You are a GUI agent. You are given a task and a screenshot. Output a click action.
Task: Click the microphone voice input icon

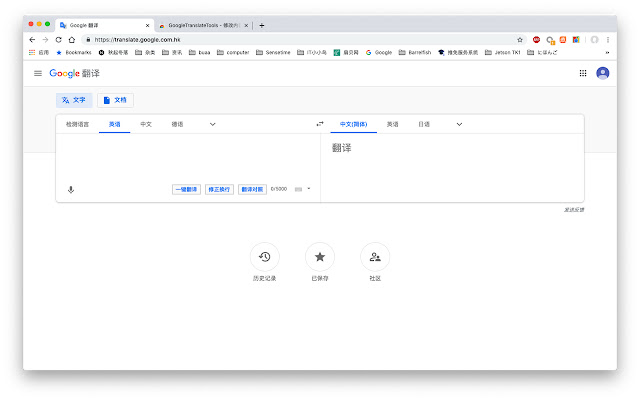coord(71,189)
